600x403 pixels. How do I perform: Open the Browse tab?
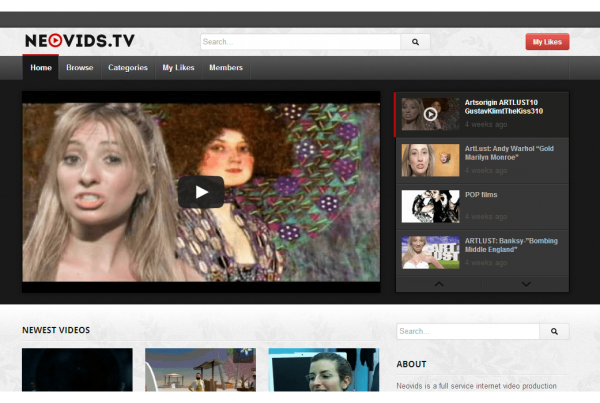click(x=80, y=68)
